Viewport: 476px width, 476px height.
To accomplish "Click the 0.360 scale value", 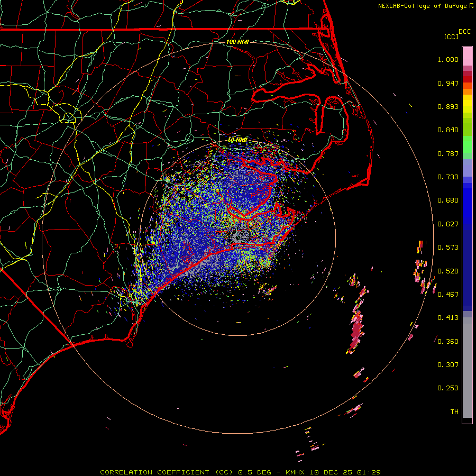I will coord(448,342).
